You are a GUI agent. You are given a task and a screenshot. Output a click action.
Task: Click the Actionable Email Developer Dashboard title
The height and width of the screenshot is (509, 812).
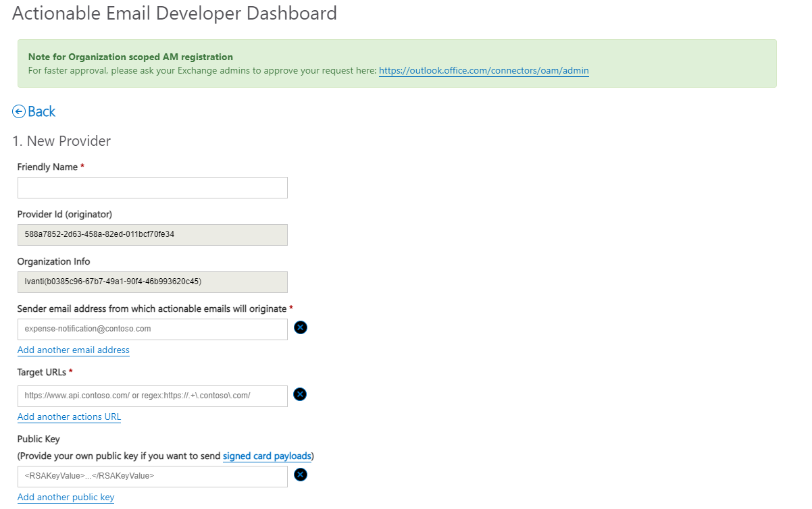(174, 14)
